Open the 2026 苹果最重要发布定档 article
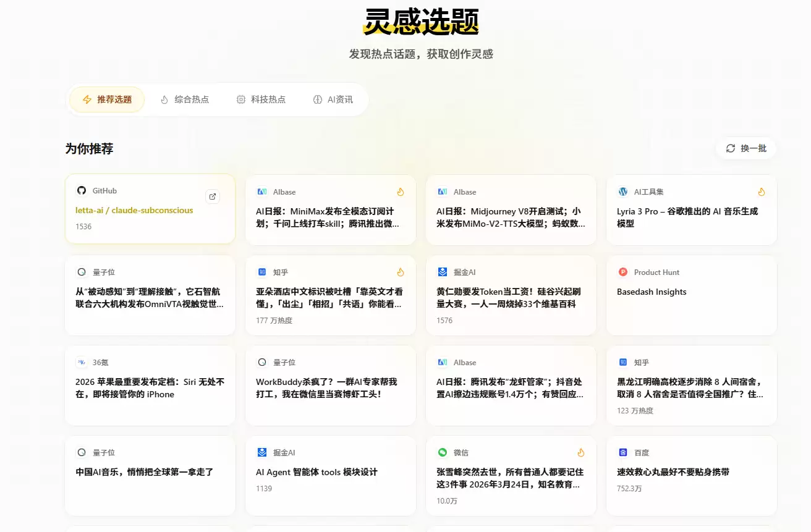The height and width of the screenshot is (532, 811). point(150,388)
